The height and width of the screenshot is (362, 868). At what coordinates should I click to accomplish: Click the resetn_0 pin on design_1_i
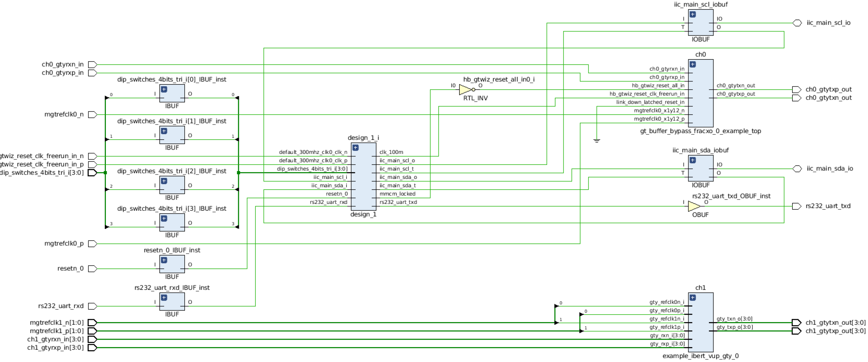pyautogui.click(x=336, y=194)
